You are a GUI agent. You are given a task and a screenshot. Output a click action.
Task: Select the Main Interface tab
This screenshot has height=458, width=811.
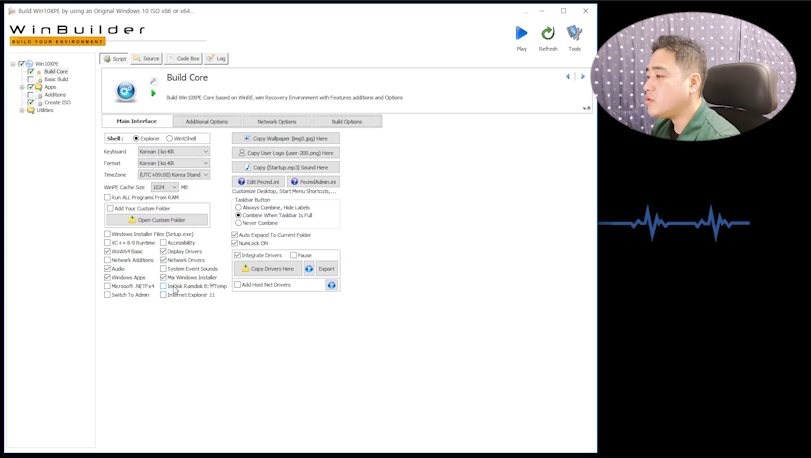pos(137,121)
